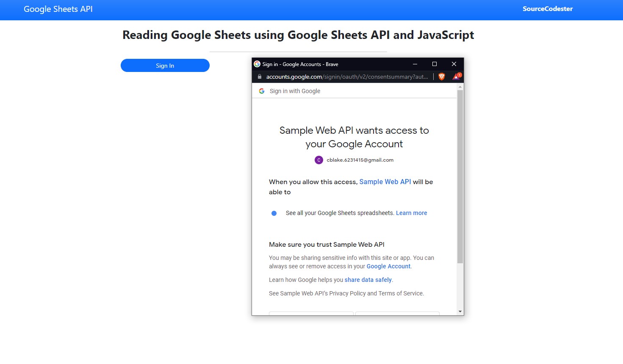
Task: Open Learn more about Sheets permission
Action: [412, 213]
